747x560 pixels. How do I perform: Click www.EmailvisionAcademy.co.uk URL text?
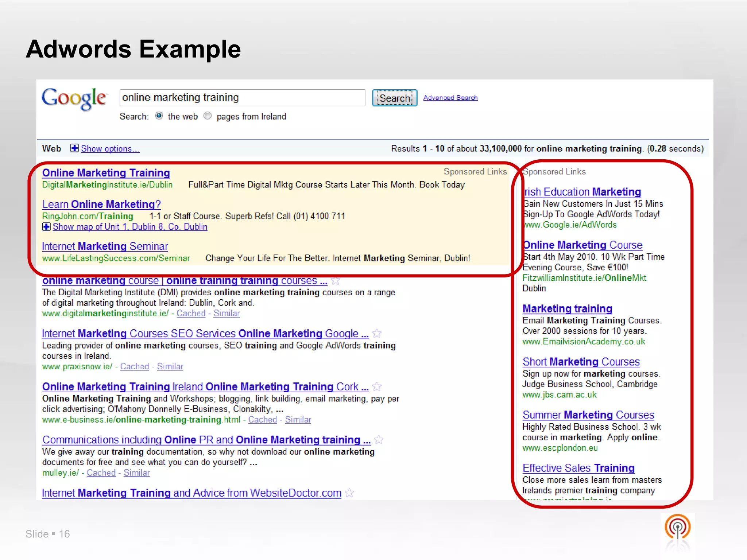tap(584, 342)
